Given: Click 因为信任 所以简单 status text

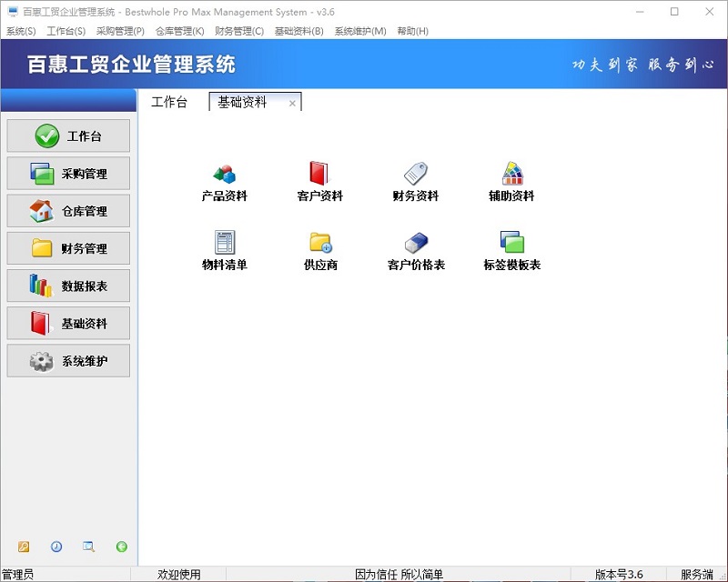Looking at the screenshot, I should pyautogui.click(x=399, y=575).
